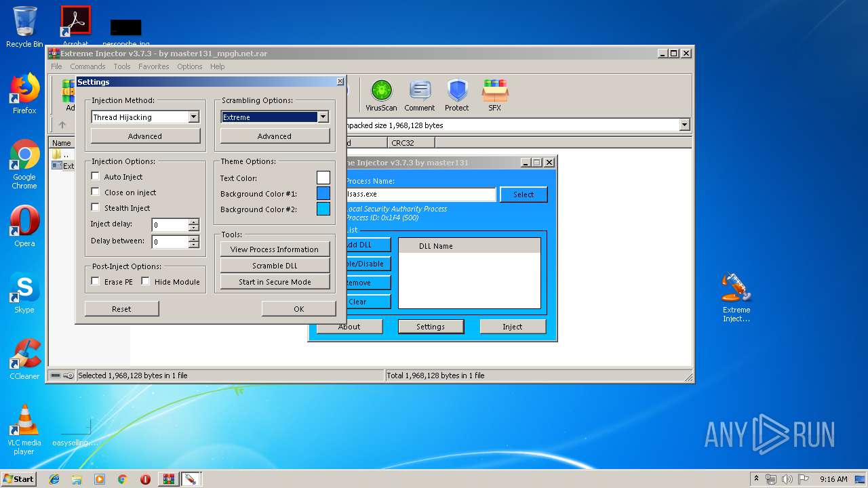868x488 pixels.
Task: Open WinRAR Tools menu
Action: coord(122,66)
